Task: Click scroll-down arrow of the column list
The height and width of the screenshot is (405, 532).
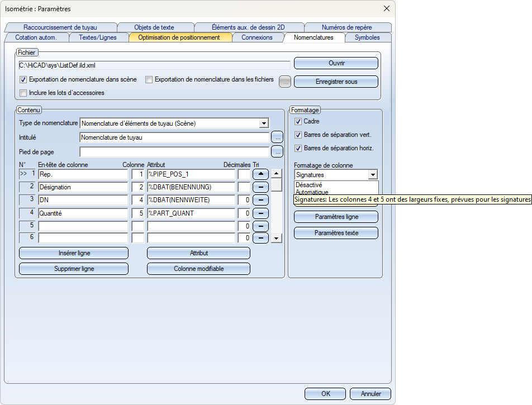Action: pyautogui.click(x=277, y=239)
